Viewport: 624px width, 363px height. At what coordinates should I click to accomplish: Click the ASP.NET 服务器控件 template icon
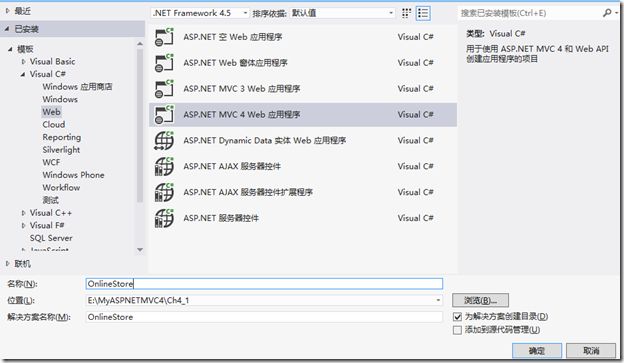164,218
